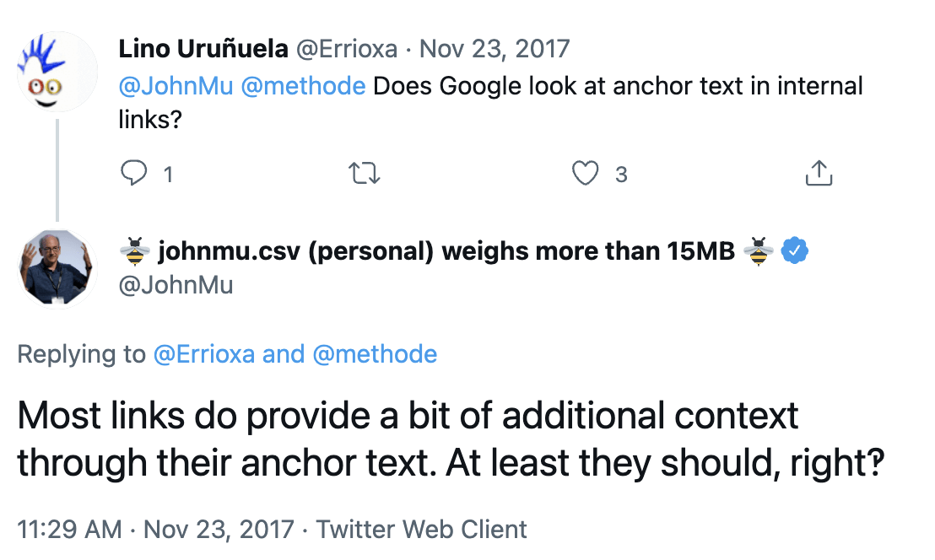The width and height of the screenshot is (935, 560).
Task: Click the like count showing 3
Action: 621,175
